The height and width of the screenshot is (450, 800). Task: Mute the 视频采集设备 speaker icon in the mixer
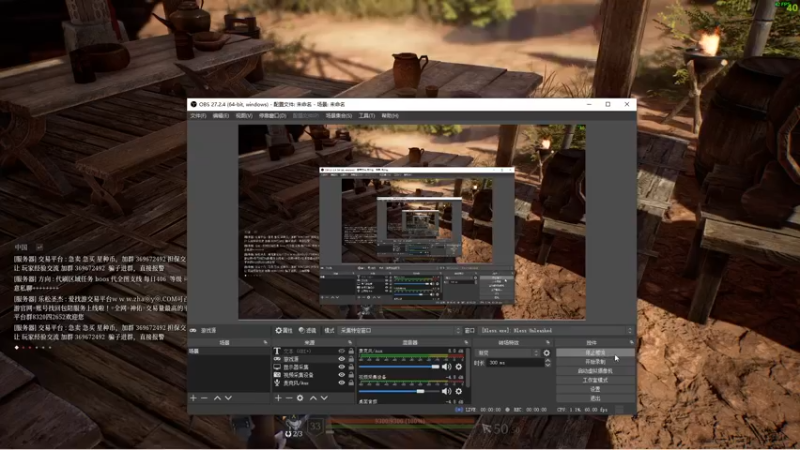point(447,391)
